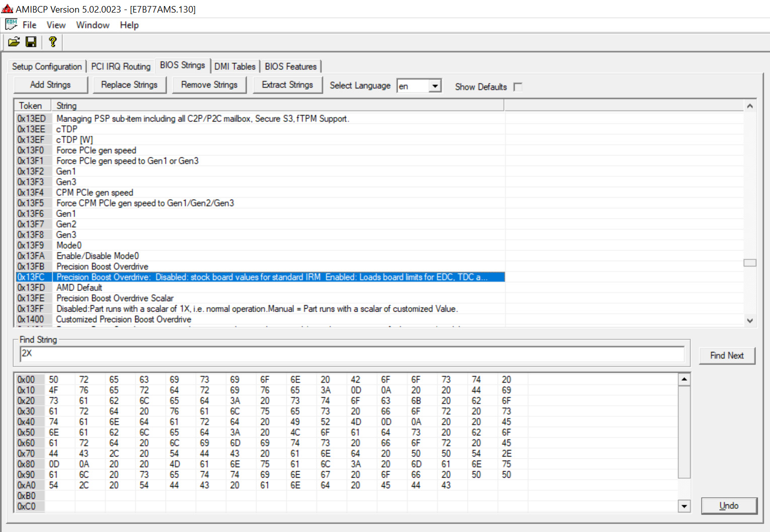Screen dimensions: 770x532
Task: Click the Open file toolbar icon
Action: point(14,42)
